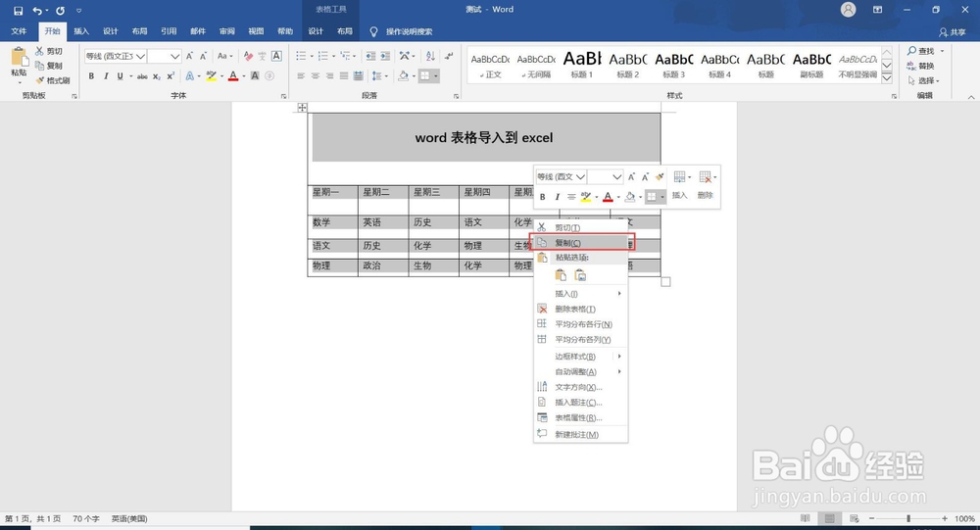The image size is (980, 530).
Task: Toggle Bold in the ribbon font group
Action: pos(91,76)
